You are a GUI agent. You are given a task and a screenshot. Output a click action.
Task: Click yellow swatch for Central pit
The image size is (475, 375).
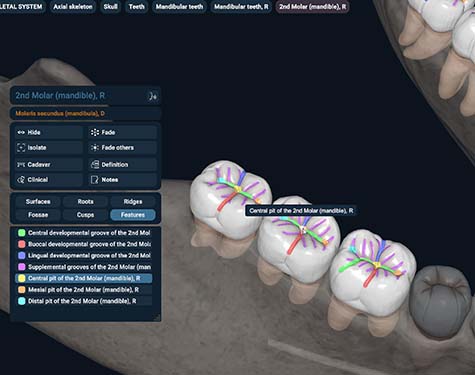click(22, 278)
